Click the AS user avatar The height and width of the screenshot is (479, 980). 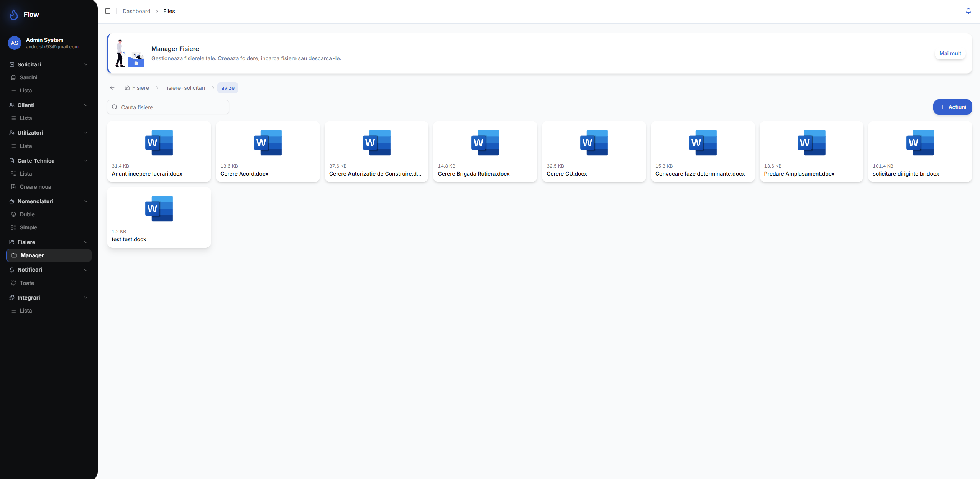pos(15,43)
